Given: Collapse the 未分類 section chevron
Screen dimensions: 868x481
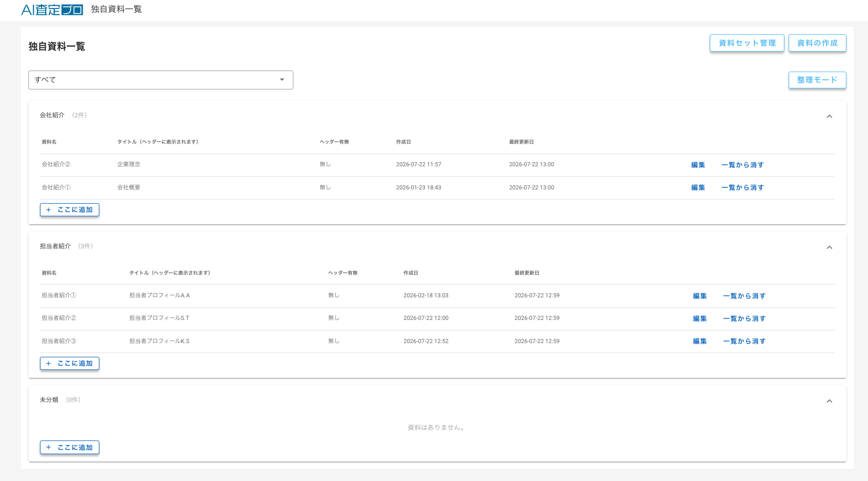Looking at the screenshot, I should pyautogui.click(x=829, y=401).
